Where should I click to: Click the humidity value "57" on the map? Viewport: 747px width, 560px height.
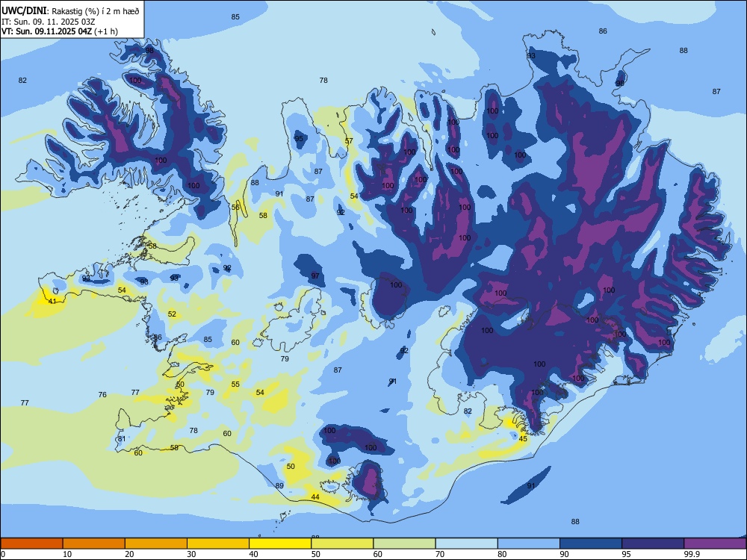(349, 141)
